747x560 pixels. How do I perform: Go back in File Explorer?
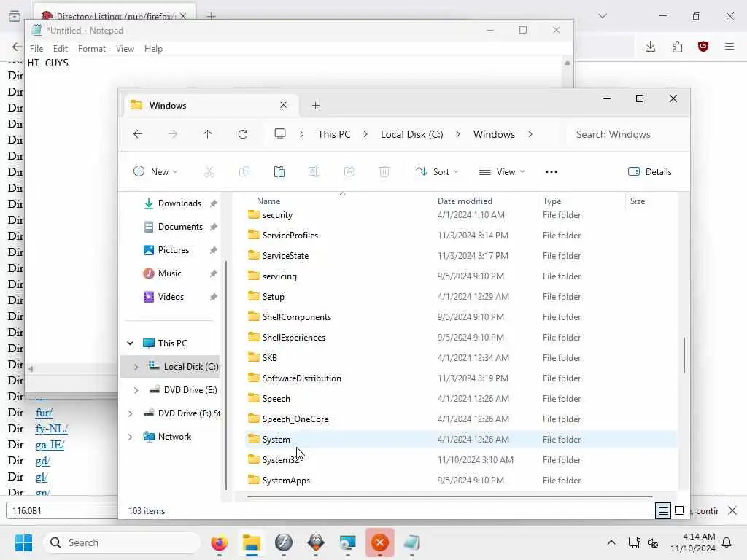pyautogui.click(x=138, y=134)
